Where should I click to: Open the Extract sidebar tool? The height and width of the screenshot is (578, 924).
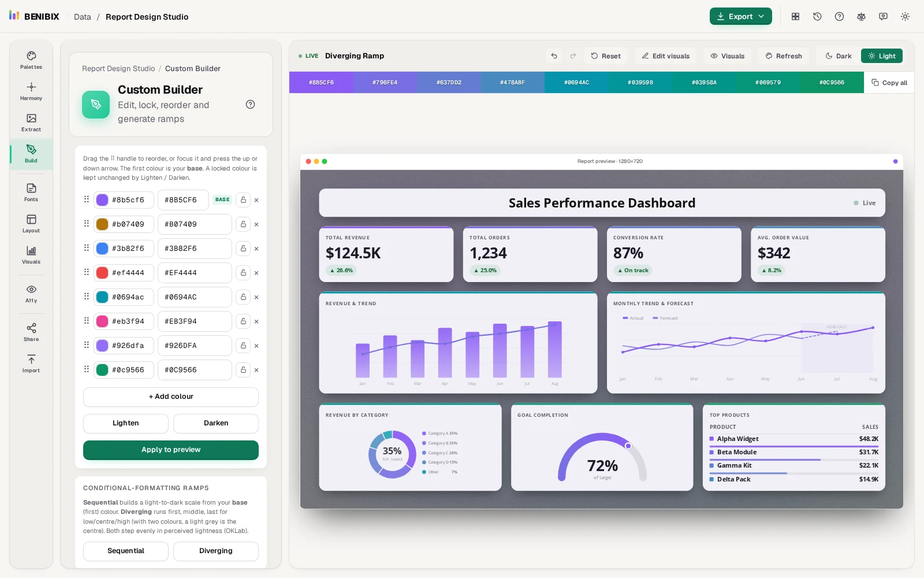pyautogui.click(x=31, y=123)
